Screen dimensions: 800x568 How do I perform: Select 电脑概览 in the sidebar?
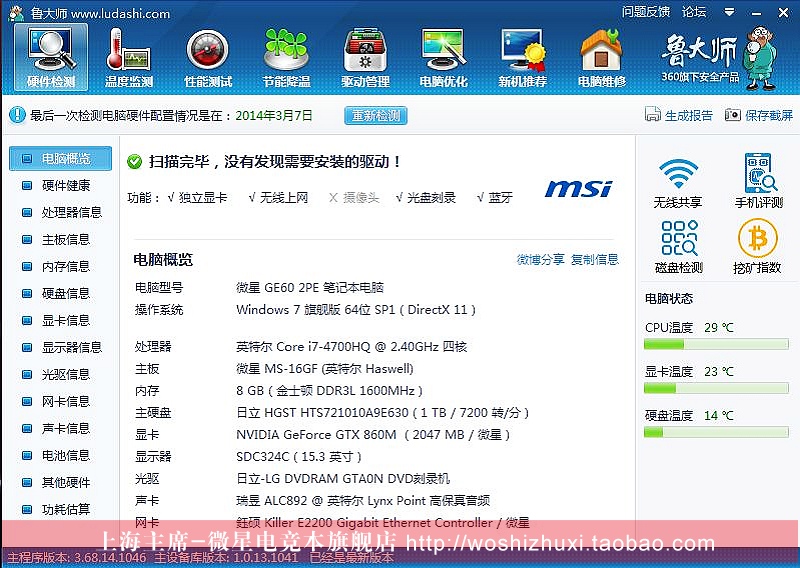(60, 159)
